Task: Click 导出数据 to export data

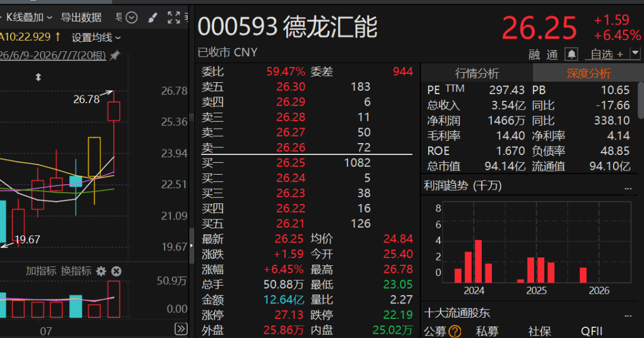Action: click(x=81, y=18)
